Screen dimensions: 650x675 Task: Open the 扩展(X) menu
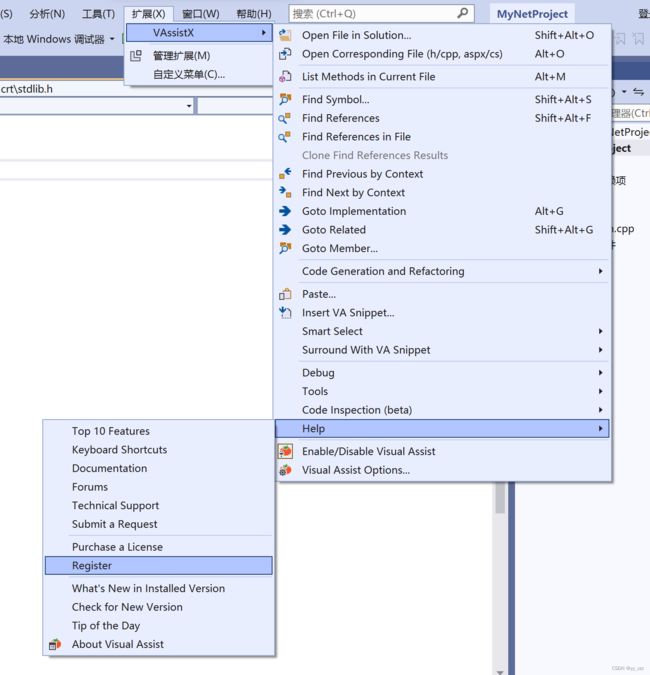click(x=149, y=14)
